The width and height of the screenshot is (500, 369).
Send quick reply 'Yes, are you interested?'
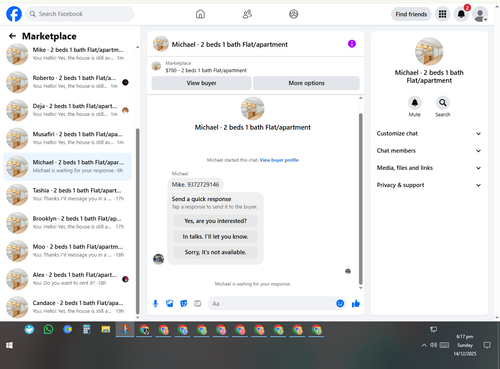click(x=215, y=221)
